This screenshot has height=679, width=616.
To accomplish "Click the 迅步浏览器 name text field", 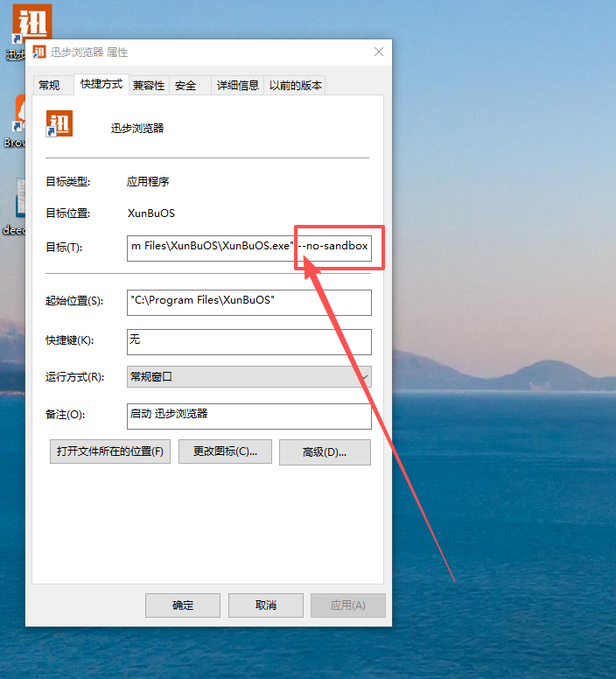I will click(x=137, y=128).
